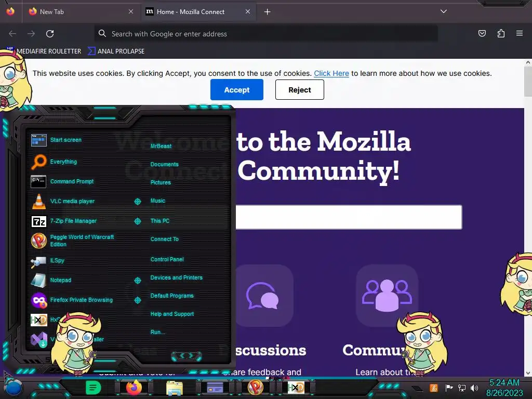
Task: Open Pictures from start menu
Action: click(161, 182)
